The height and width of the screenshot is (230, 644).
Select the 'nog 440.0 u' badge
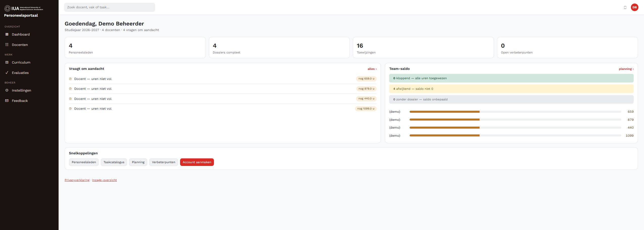(366, 99)
